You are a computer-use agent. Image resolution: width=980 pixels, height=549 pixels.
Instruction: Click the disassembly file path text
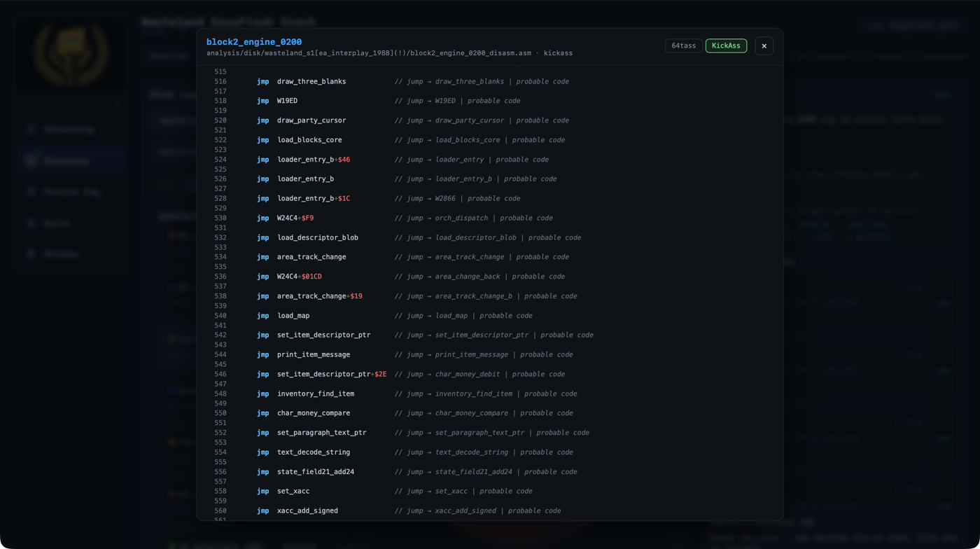click(x=389, y=53)
